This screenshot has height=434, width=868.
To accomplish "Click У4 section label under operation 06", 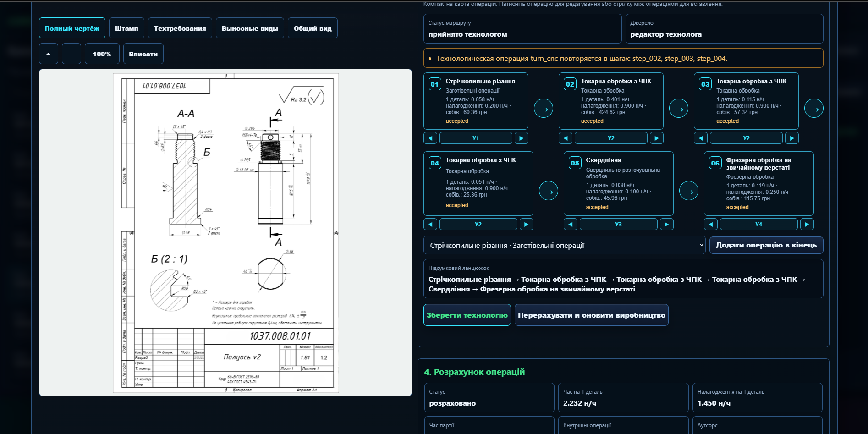I will [x=758, y=224].
